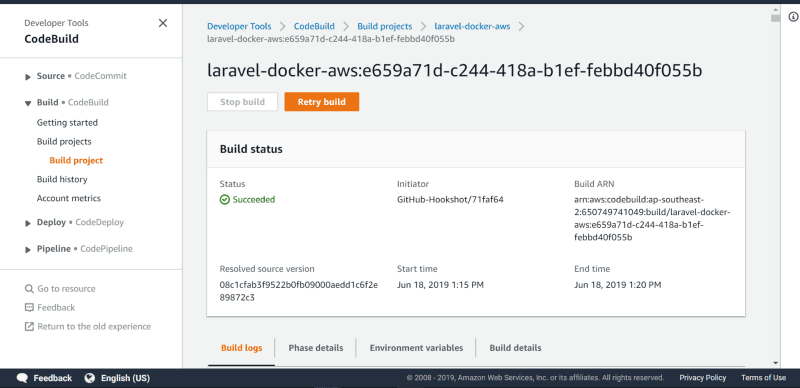The image size is (800, 388).
Task: Click the info circle icon at top right
Action: pyautogui.click(x=793, y=17)
